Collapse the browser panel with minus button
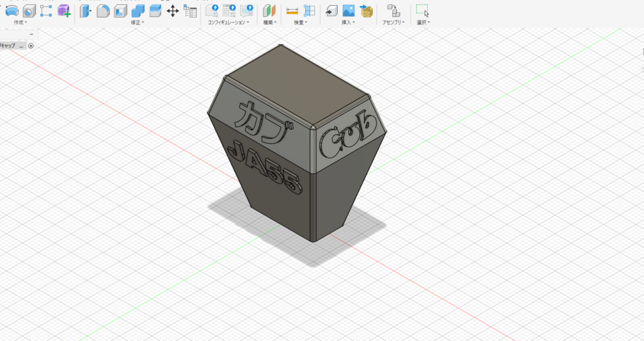The image size is (644, 341). pyautogui.click(x=31, y=35)
